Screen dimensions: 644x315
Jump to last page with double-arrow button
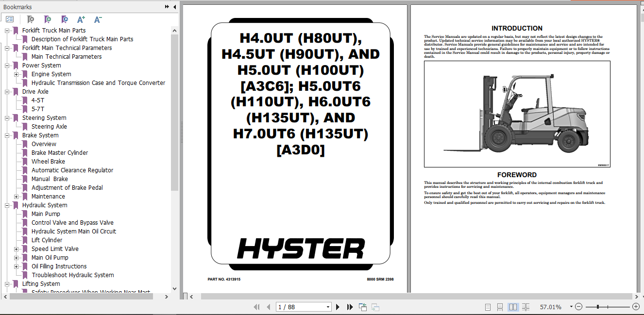pos(350,307)
